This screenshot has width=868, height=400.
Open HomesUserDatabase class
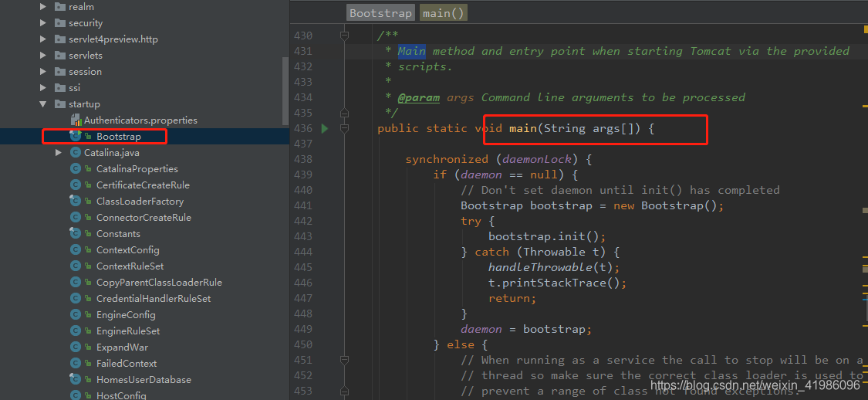144,379
